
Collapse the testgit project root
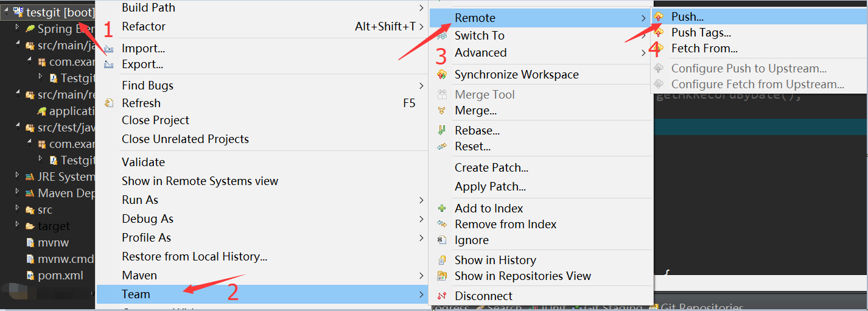click(x=5, y=12)
